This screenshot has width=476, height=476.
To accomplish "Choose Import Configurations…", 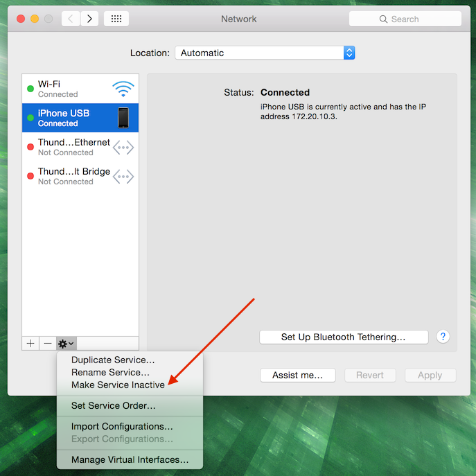I will 130,426.
